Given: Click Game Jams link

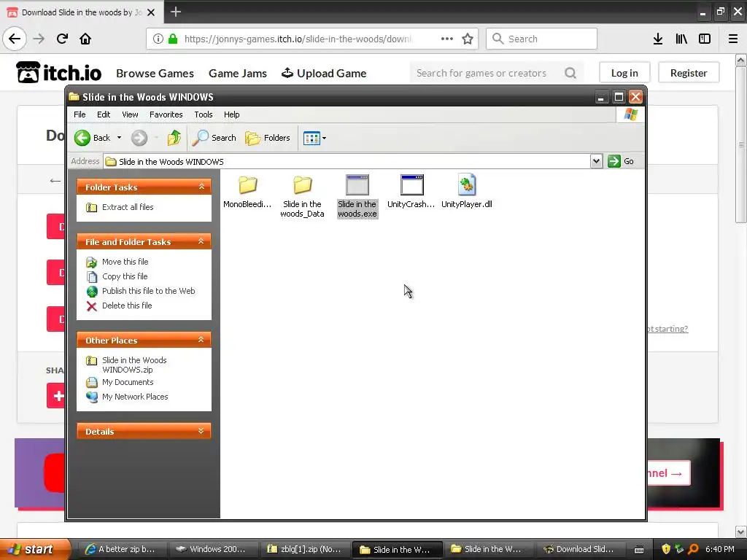Looking at the screenshot, I should pyautogui.click(x=238, y=74).
